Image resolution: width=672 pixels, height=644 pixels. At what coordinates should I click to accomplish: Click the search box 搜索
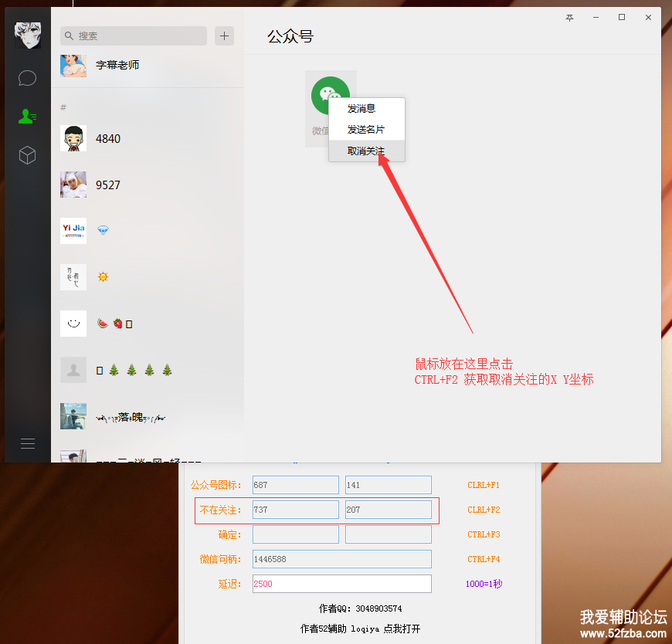point(134,36)
